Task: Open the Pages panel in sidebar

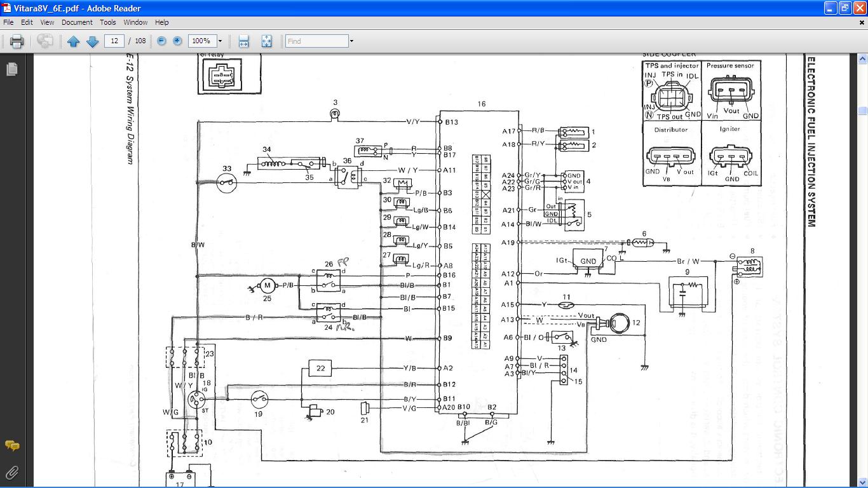Action: tap(11, 69)
